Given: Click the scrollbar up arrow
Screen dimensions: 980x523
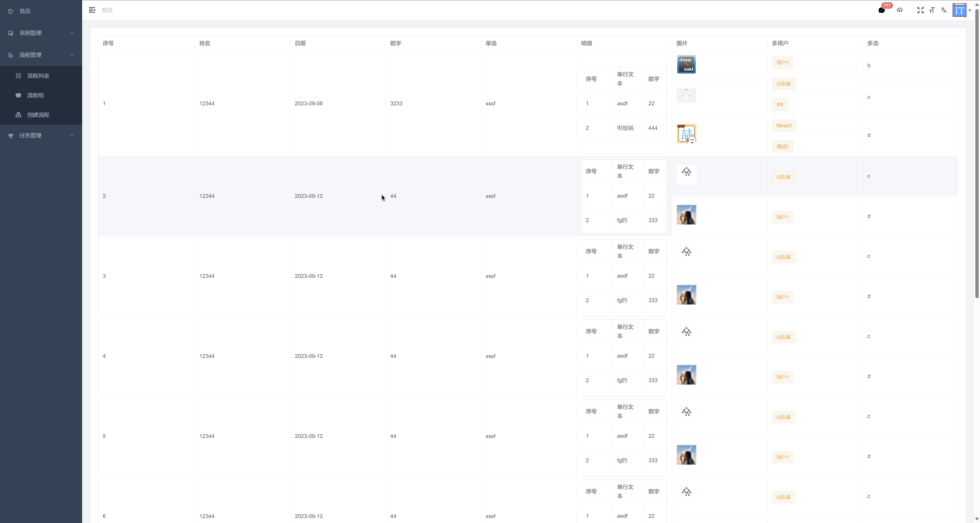Looking at the screenshot, I should 977,4.
